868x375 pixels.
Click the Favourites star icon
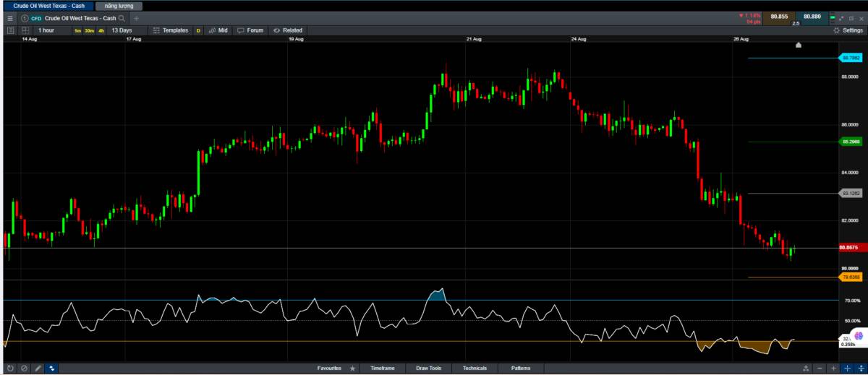353,368
